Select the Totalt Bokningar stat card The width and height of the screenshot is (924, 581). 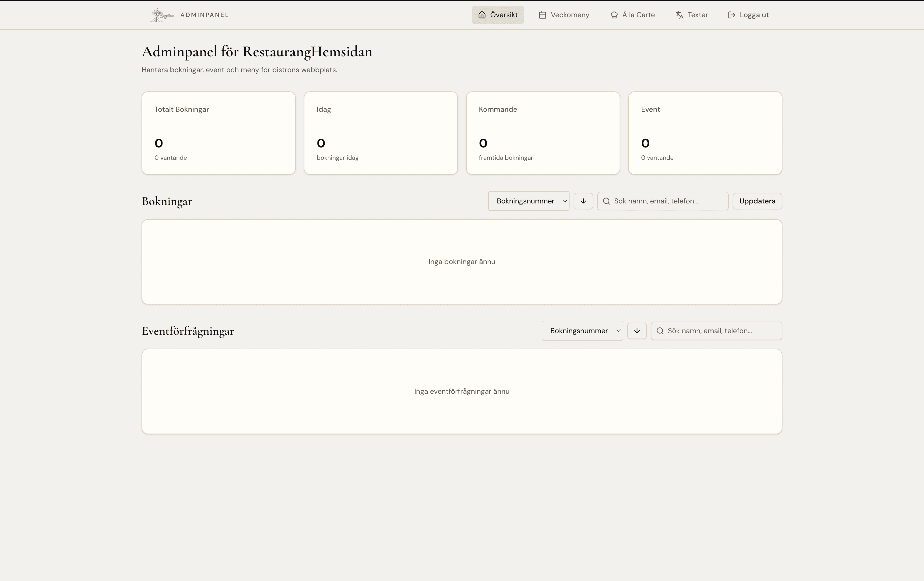tap(218, 133)
